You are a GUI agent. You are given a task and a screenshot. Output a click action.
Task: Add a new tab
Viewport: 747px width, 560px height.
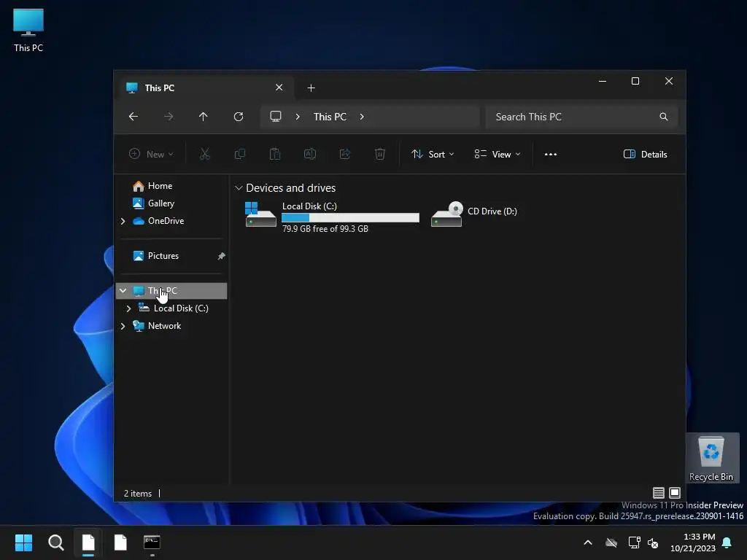tap(311, 88)
